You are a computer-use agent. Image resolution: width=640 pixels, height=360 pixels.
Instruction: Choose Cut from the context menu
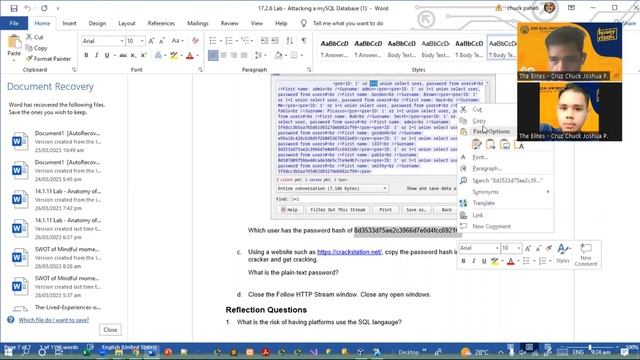pyautogui.click(x=477, y=109)
